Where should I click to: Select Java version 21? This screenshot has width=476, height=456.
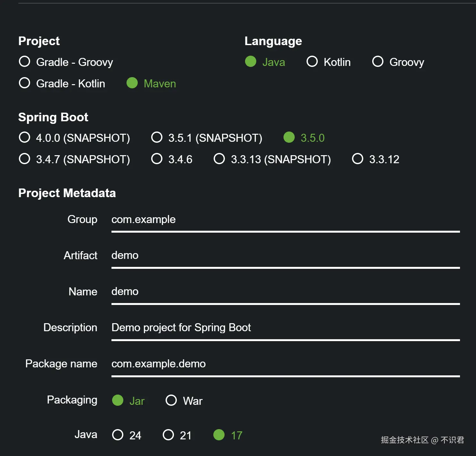pos(168,435)
